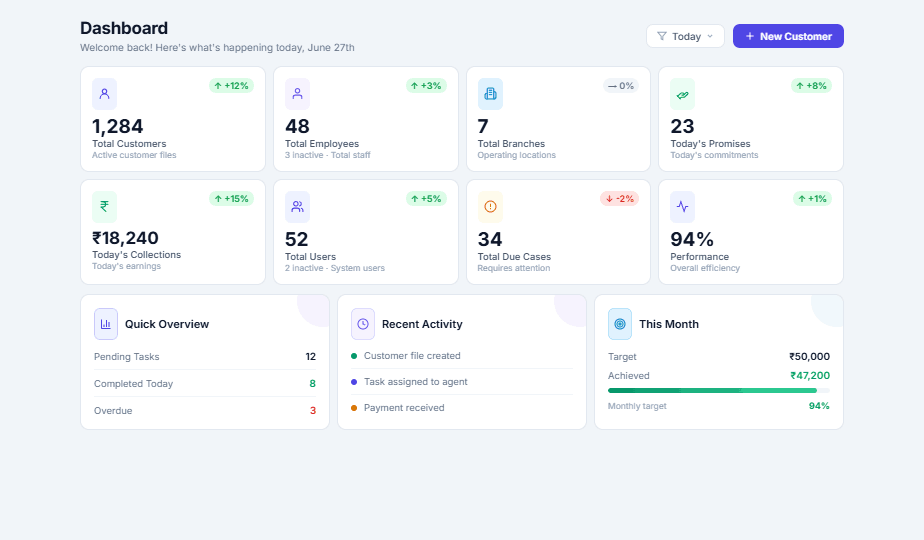
Task: Click the This Month target icon
Action: coord(620,324)
